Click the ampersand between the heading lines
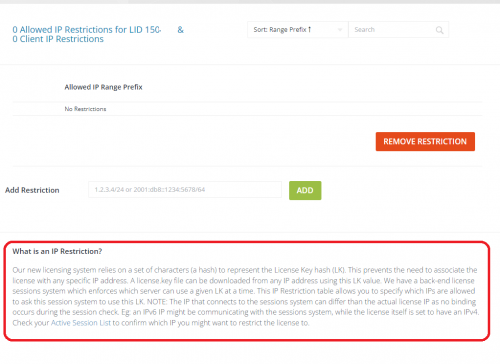Viewport: 500px width, 364px height. (x=180, y=30)
